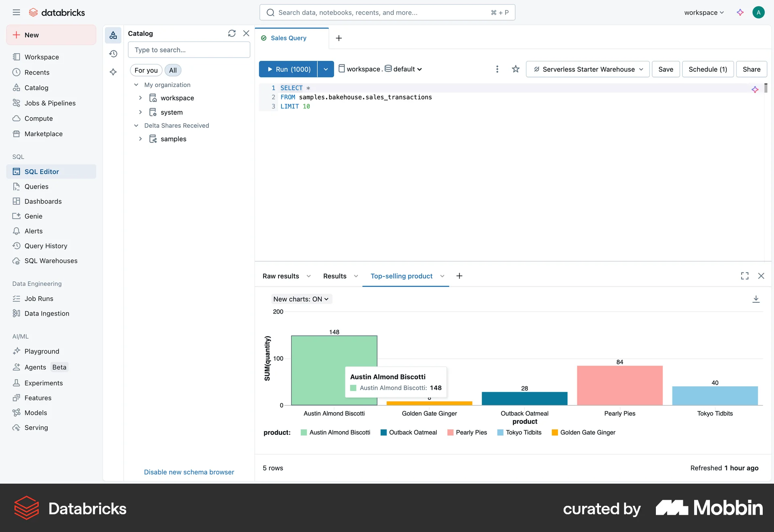Viewport: 774px width, 532px height.
Task: Open the Genie sidebar item
Action: point(33,216)
